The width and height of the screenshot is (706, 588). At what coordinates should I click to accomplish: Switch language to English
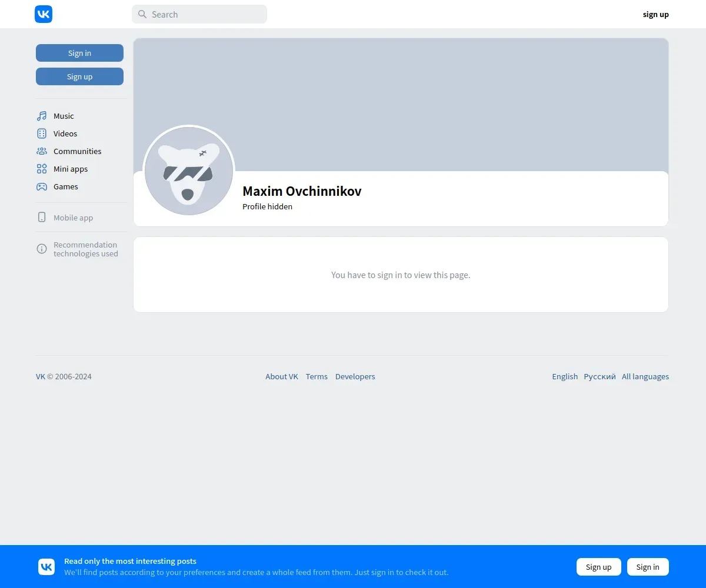pyautogui.click(x=565, y=376)
